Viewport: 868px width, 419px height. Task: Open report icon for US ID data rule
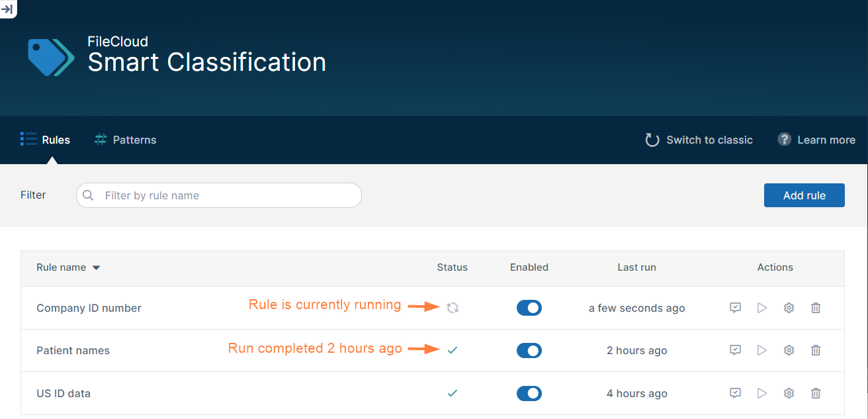[735, 393]
